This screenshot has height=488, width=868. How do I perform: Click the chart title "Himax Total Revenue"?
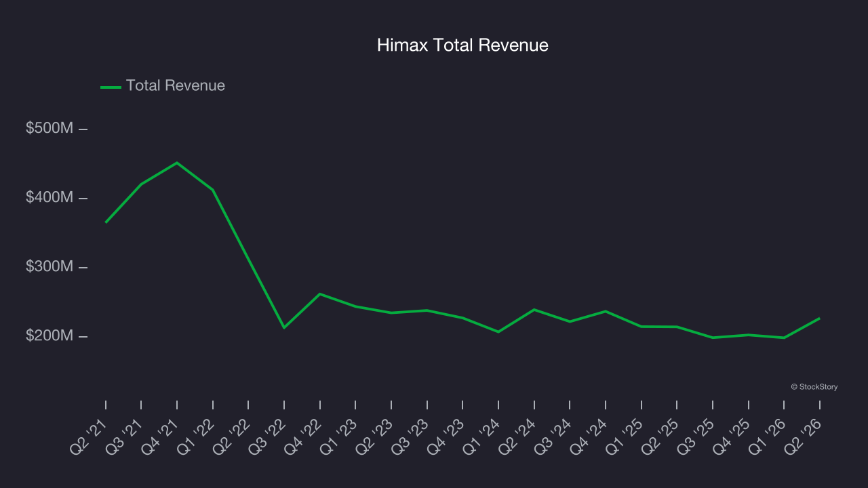[x=462, y=45]
